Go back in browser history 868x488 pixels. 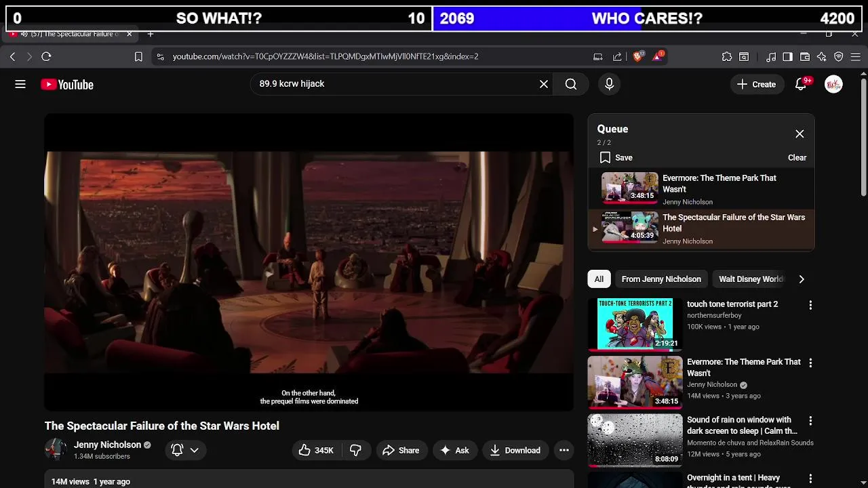[12, 57]
